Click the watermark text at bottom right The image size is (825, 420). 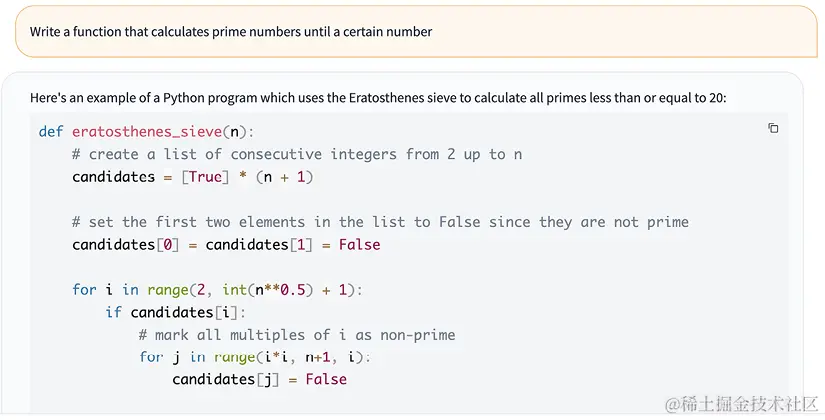(x=741, y=403)
